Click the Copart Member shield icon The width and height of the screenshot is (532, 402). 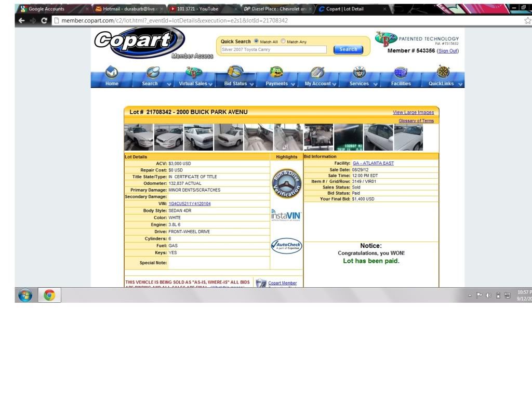tap(261, 283)
